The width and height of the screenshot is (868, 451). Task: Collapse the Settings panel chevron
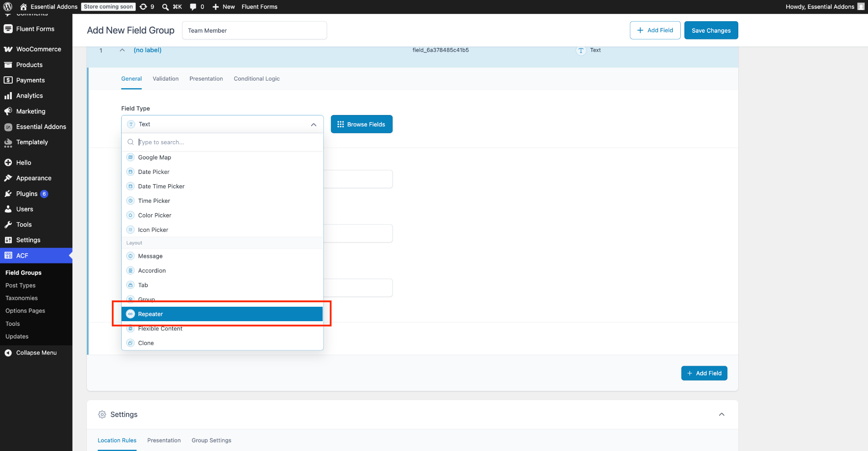tap(722, 415)
